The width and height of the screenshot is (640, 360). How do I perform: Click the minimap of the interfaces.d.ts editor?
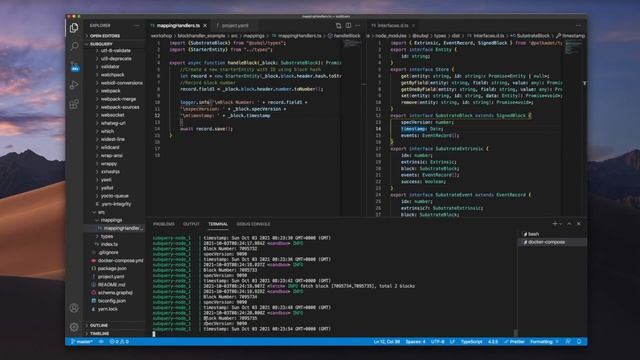(573, 48)
